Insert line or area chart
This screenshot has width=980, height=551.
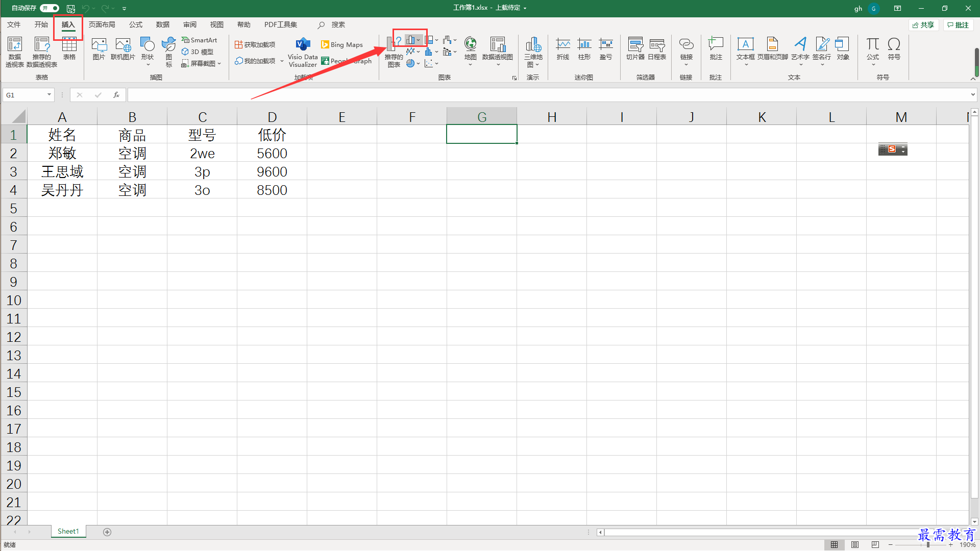(x=410, y=52)
